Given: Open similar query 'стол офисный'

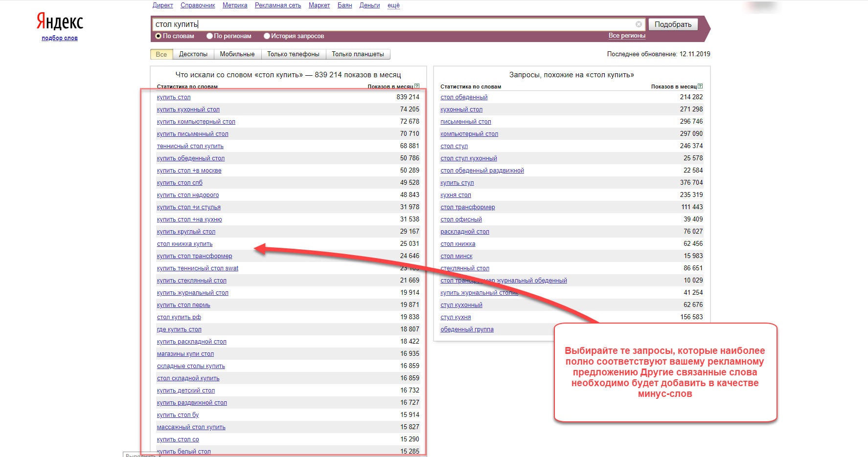Looking at the screenshot, I should tap(461, 219).
